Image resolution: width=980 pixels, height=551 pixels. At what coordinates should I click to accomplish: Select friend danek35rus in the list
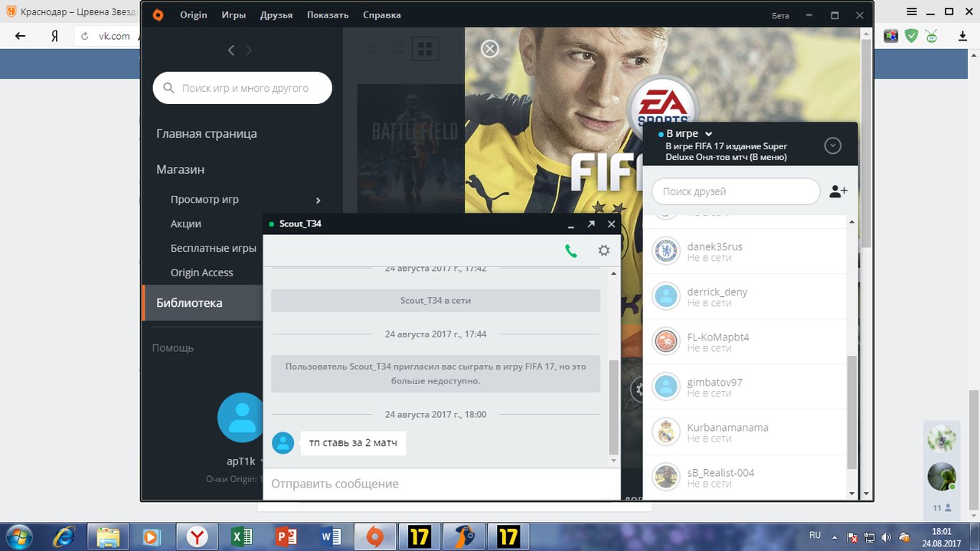point(744,251)
